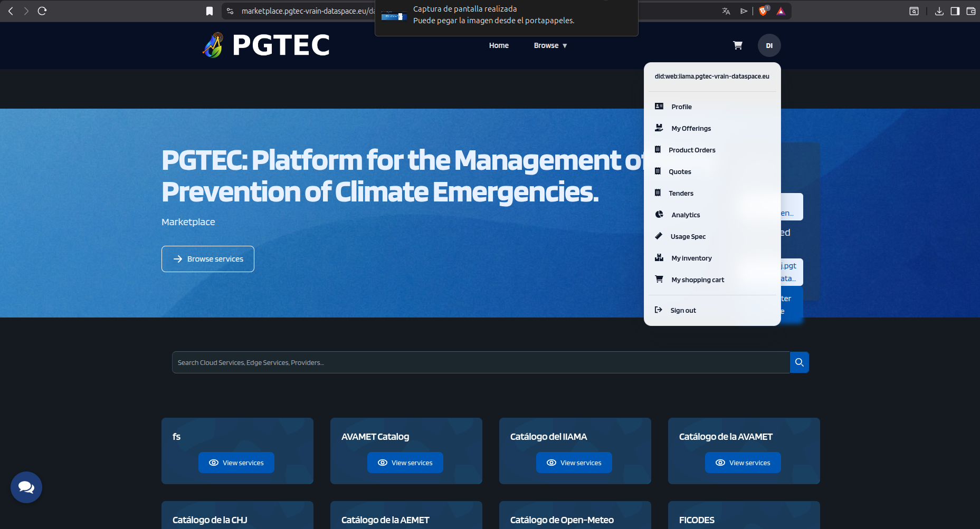View services for Catálogo de la AVAMET
The width and height of the screenshot is (980, 529).
pyautogui.click(x=743, y=463)
